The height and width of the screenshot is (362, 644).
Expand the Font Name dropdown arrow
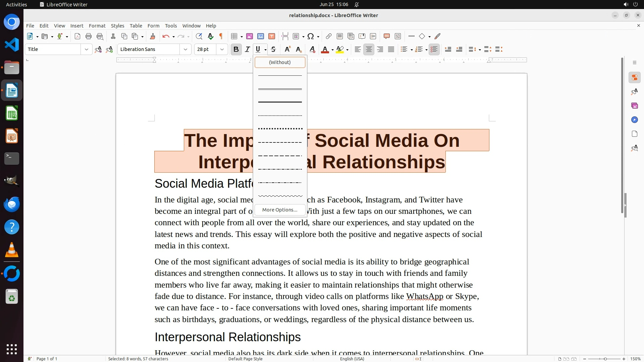click(185, 50)
